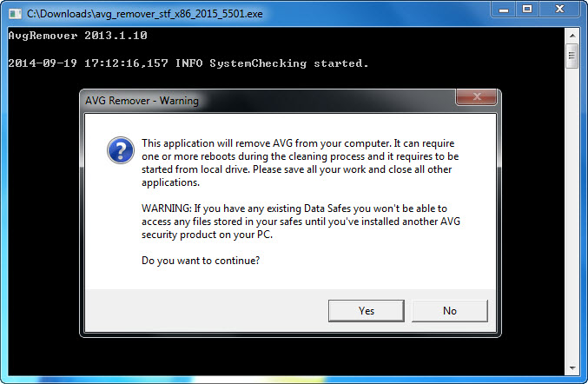Decline removal by choosing No
The height and width of the screenshot is (384, 588).
[x=450, y=310]
